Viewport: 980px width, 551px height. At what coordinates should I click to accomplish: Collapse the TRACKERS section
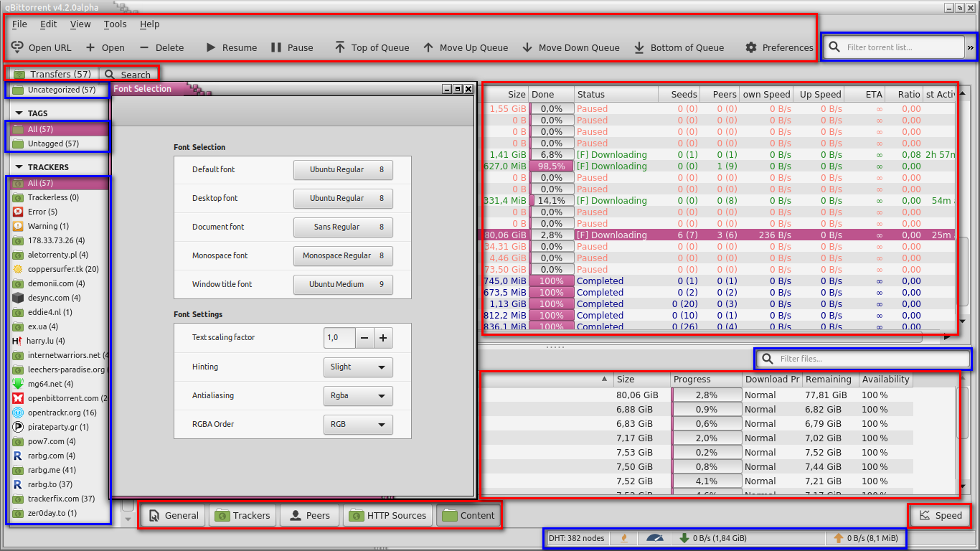click(19, 167)
